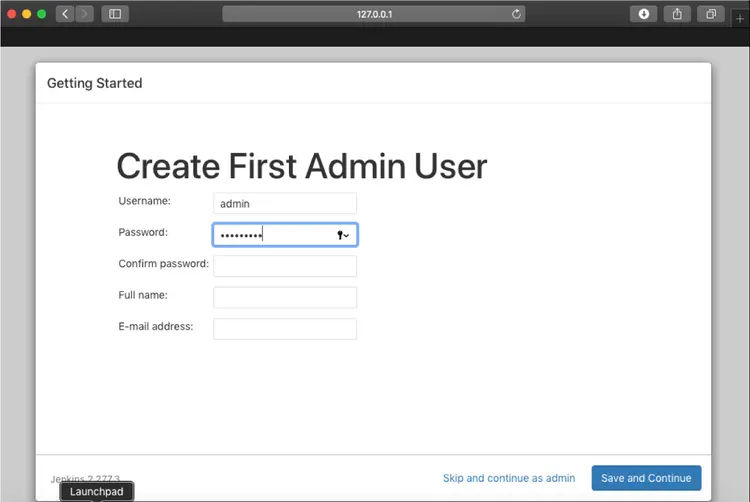Click the Save and Continue button
This screenshot has height=502, width=750.
point(646,478)
